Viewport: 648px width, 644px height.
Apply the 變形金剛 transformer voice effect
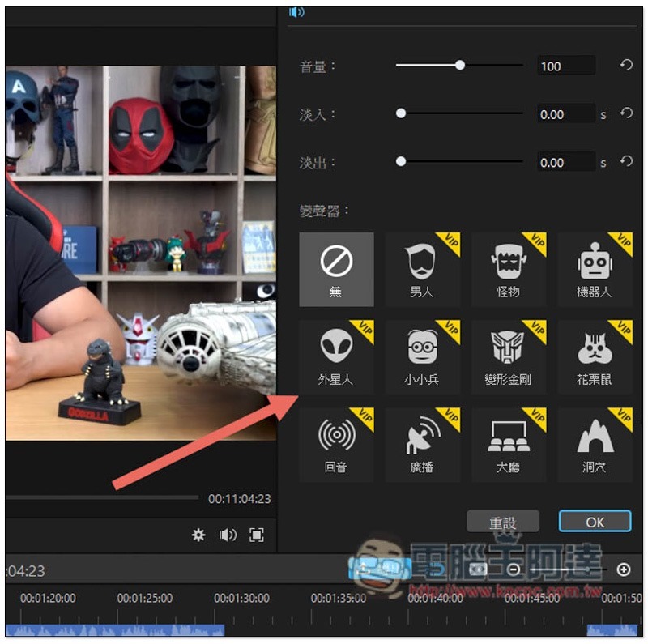(x=508, y=357)
